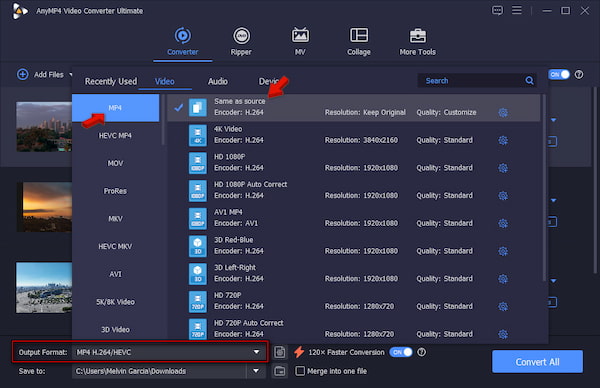Viewport: 600px width, 388px height.
Task: Select MKV format
Action: tap(115, 218)
